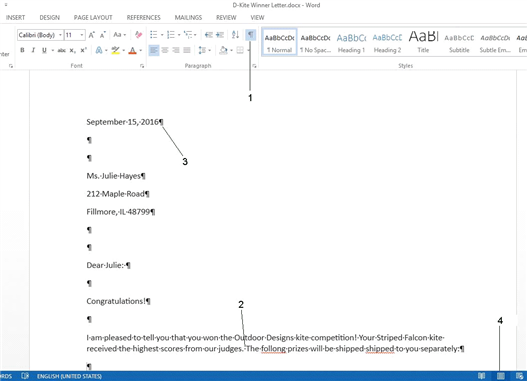Center align the paragraph

tap(165, 50)
